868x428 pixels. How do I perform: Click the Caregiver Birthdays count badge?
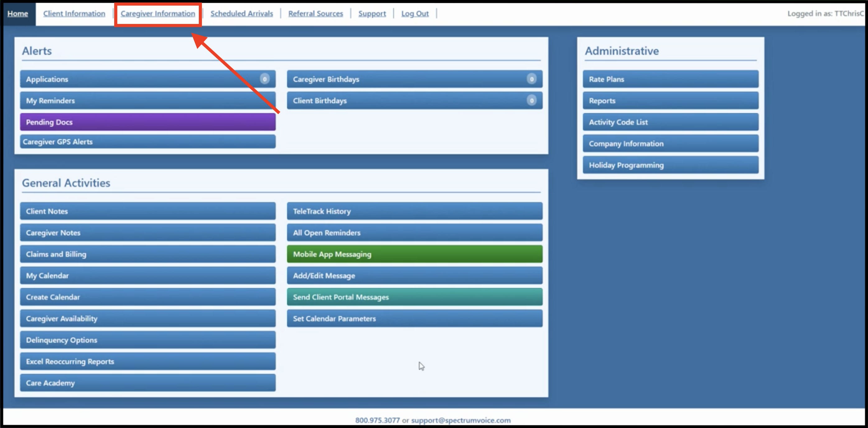[x=531, y=79]
